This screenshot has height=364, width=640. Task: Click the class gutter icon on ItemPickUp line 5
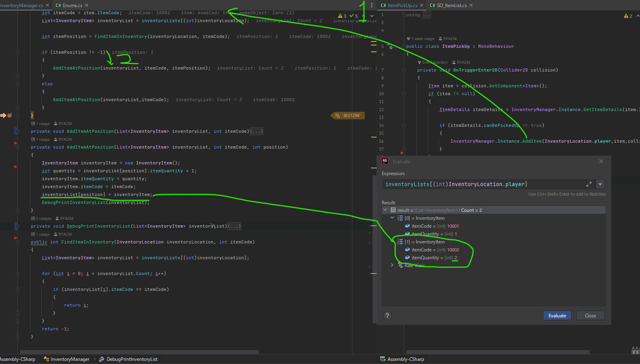[x=390, y=46]
